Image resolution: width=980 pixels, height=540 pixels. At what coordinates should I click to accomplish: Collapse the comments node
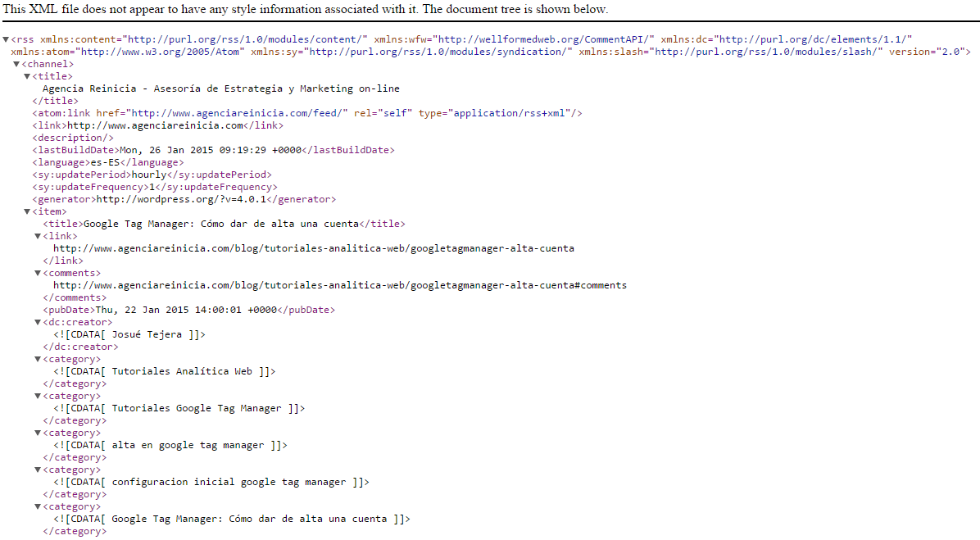pos(38,274)
